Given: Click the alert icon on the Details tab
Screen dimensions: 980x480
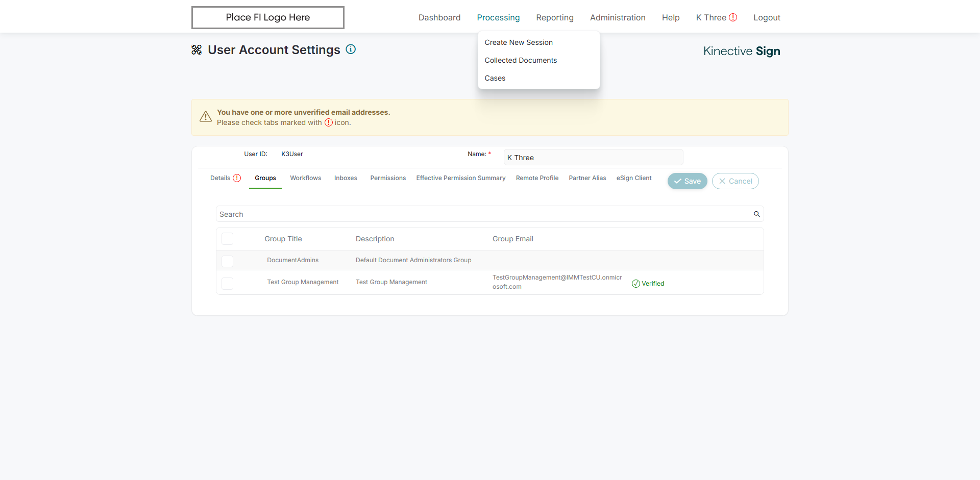Looking at the screenshot, I should point(237,178).
